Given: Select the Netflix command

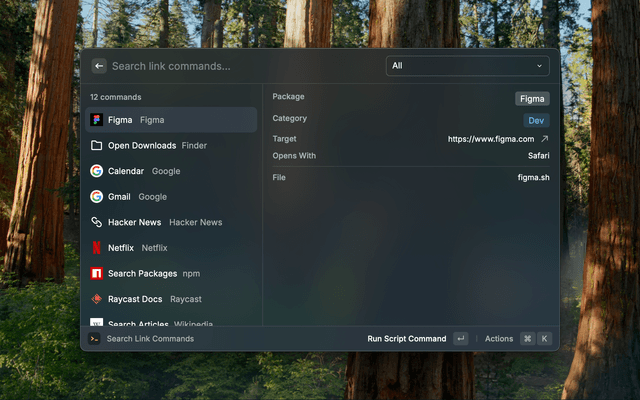Looking at the screenshot, I should (171, 248).
